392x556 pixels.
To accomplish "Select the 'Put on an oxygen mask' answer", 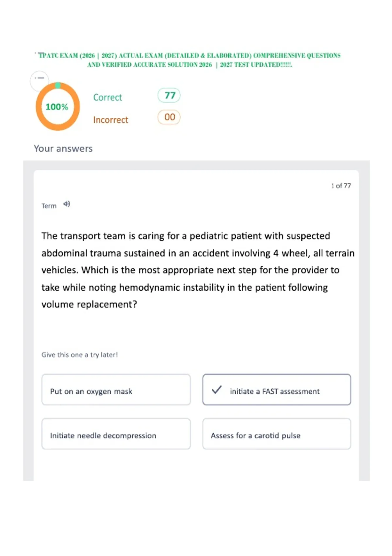I will [116, 390].
